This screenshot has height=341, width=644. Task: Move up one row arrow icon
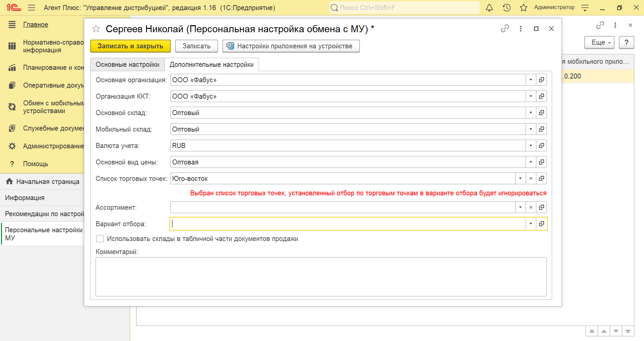coord(604,331)
